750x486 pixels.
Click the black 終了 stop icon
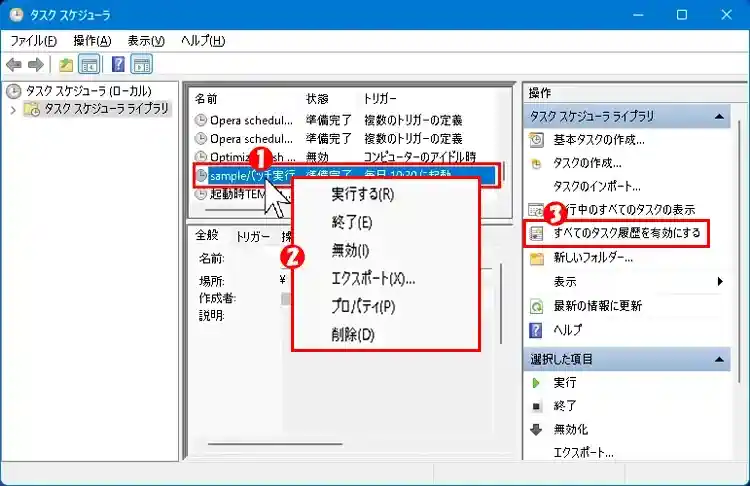(x=536, y=406)
